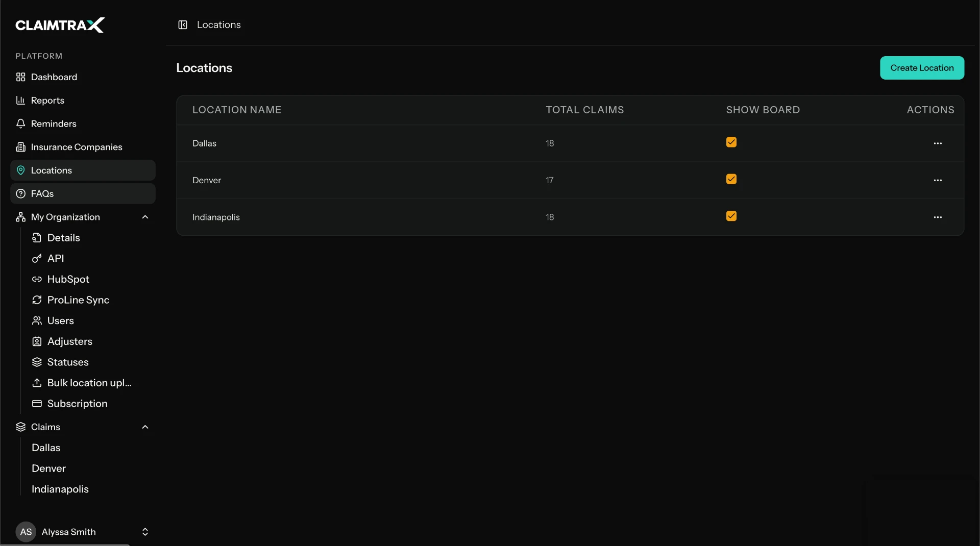Click the Locations breadcrumb in header
The image size is (980, 546).
(219, 24)
